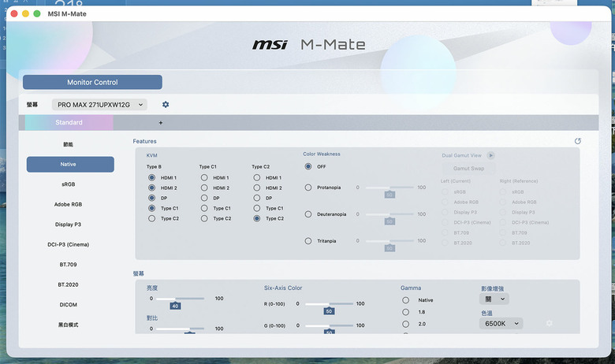Screen dimensions: 615x364
Task: Select the Display P3 color mode
Action: 69,225
